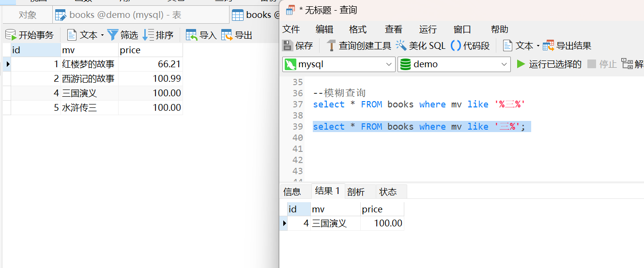Click the Stop (停止) button
The height and width of the screenshot is (268, 644).
602,64
